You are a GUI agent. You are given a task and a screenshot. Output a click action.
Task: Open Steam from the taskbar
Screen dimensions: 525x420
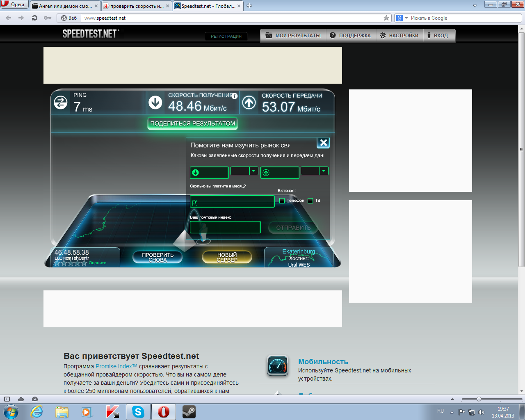189,412
